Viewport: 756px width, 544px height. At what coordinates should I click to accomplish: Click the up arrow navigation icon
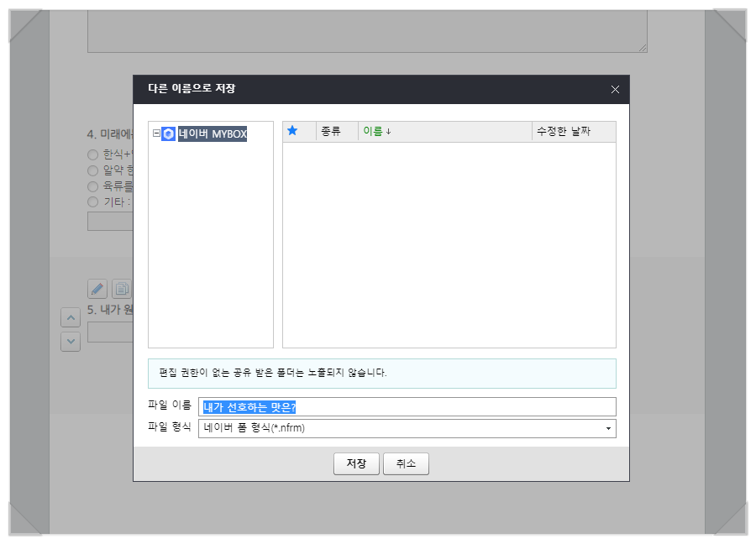pos(71,317)
